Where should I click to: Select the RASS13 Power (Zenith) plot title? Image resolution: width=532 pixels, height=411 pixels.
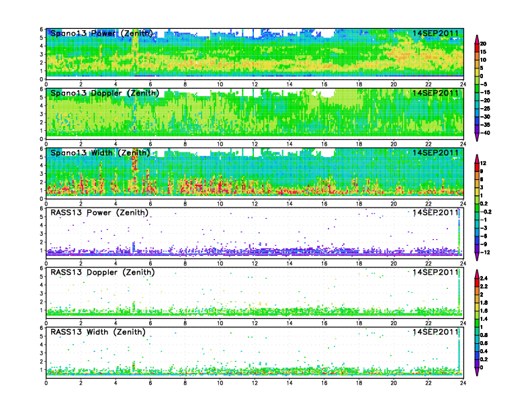[x=99, y=213]
